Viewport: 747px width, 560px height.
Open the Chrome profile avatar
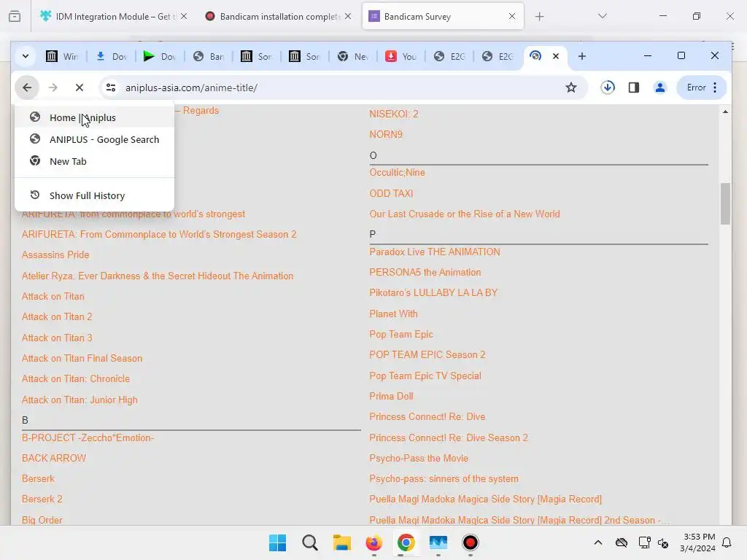coord(659,87)
